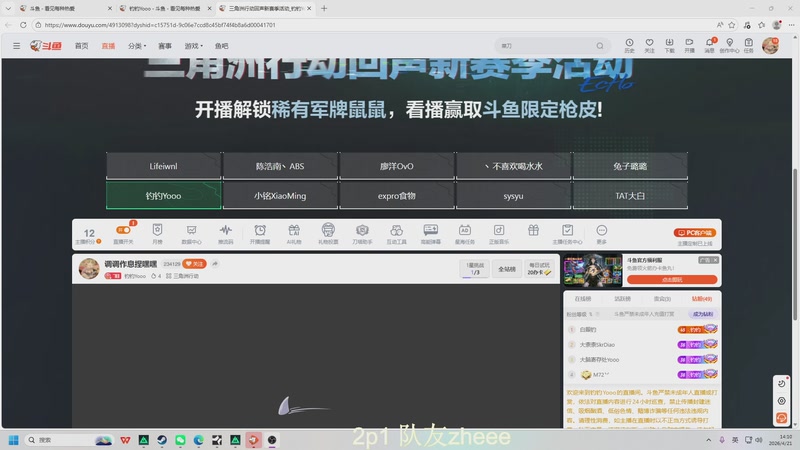800x450 pixels.
Task: Open the 关注 follow-list heart icon
Action: point(649,45)
